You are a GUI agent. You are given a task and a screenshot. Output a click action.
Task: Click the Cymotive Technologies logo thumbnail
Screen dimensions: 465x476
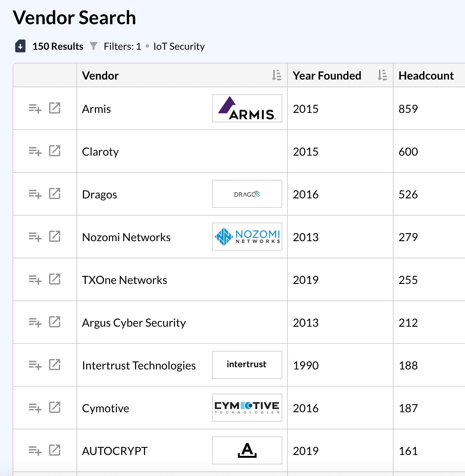pyautogui.click(x=247, y=408)
